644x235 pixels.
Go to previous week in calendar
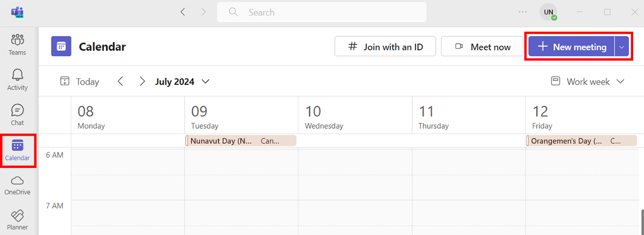(x=120, y=82)
